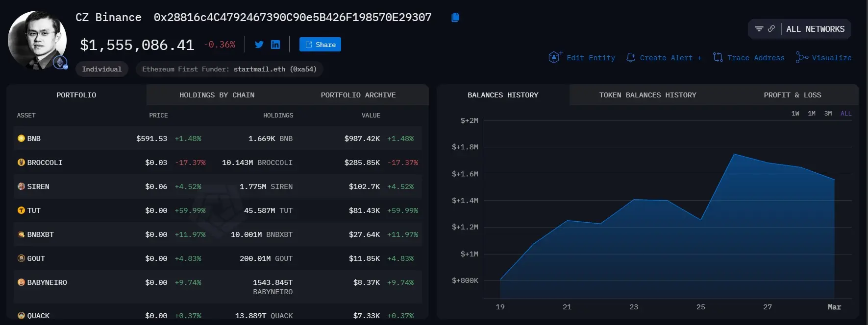The height and width of the screenshot is (325, 868).
Task: Click the total balance $1,555,086.41
Action: (137, 45)
